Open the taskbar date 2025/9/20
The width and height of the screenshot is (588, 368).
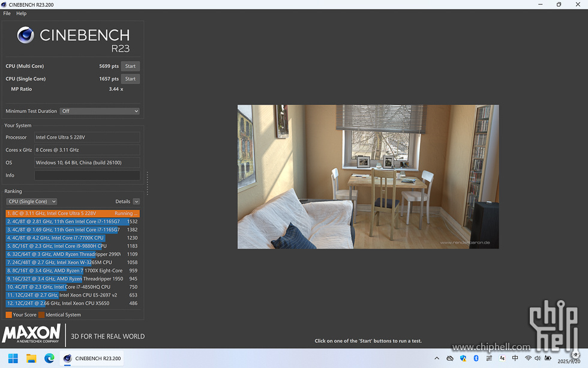(x=569, y=361)
